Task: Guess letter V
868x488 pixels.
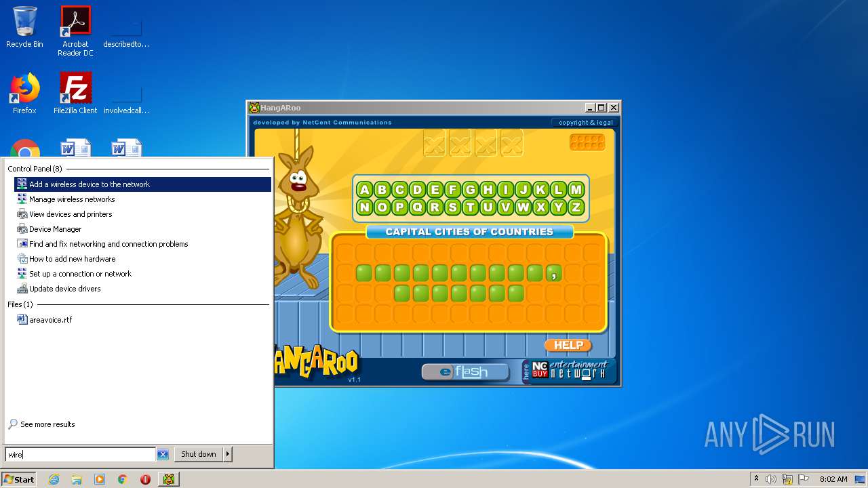Action: (x=506, y=207)
